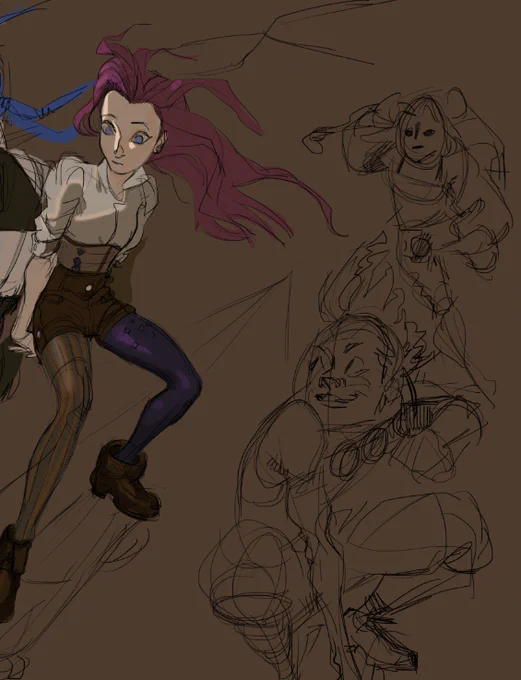This screenshot has height=680, width=521.
Task: Click the purple-stockinged bent knee
Action: click(x=184, y=382)
